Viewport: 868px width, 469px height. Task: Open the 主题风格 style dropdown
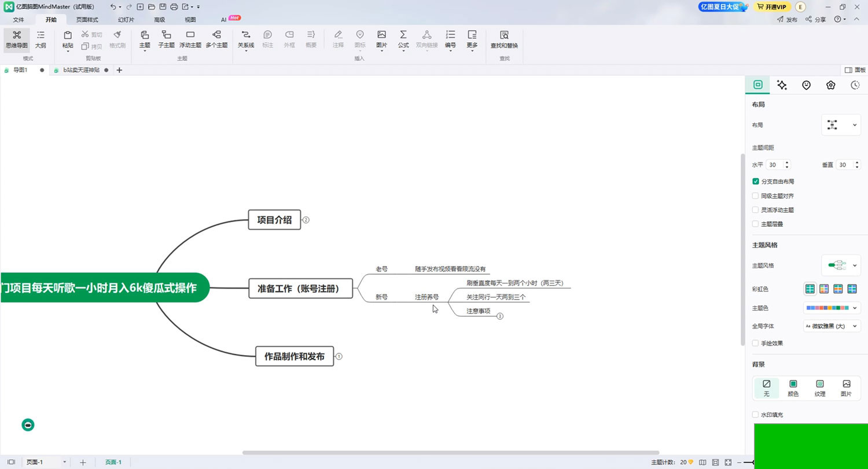841,265
